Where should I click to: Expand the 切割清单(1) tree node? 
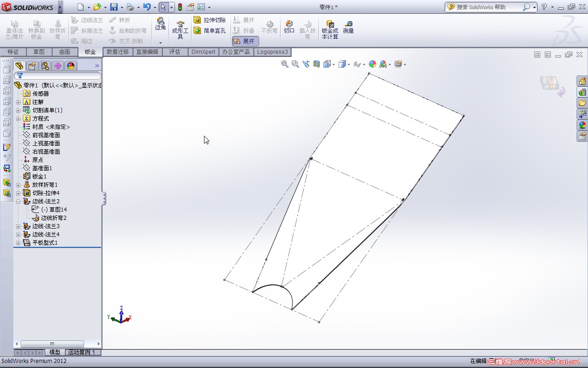(x=18, y=110)
